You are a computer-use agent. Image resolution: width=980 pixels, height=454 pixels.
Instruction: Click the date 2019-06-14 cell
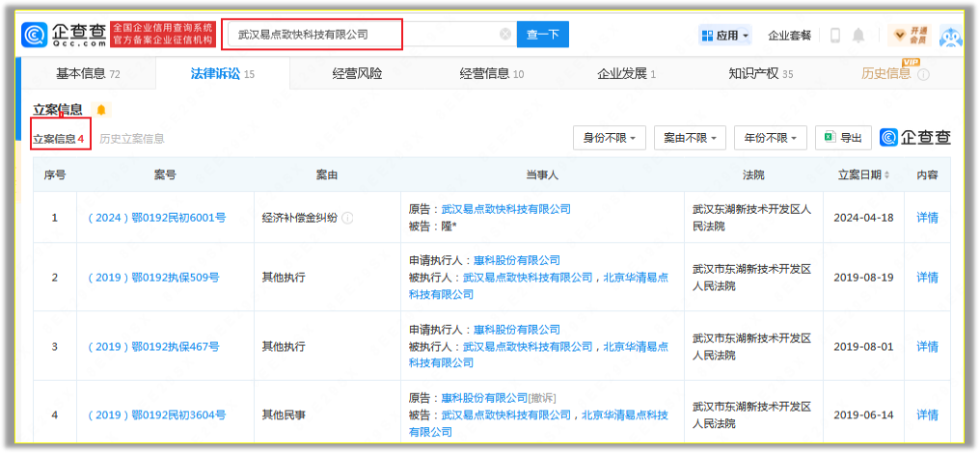tap(863, 415)
